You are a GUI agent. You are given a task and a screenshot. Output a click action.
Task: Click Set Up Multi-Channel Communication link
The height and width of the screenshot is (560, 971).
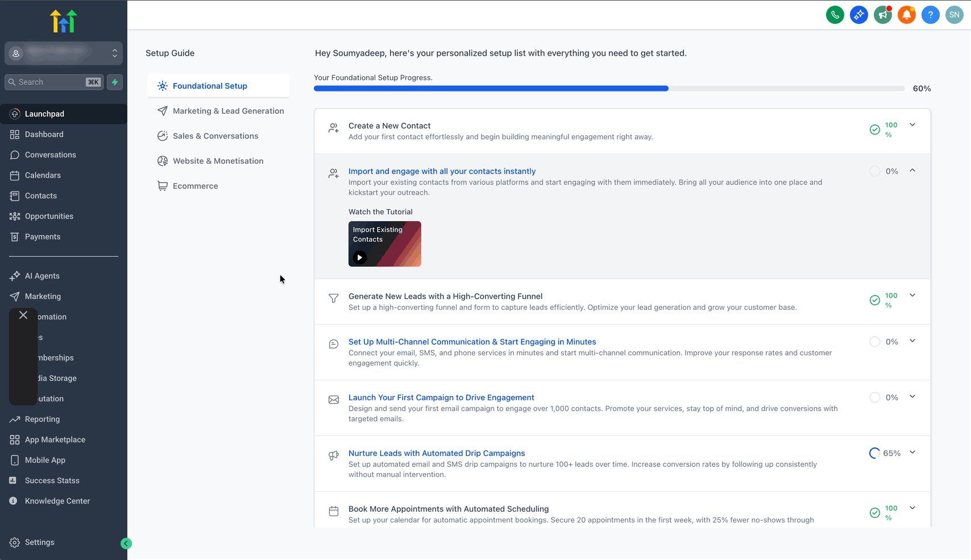pos(472,342)
